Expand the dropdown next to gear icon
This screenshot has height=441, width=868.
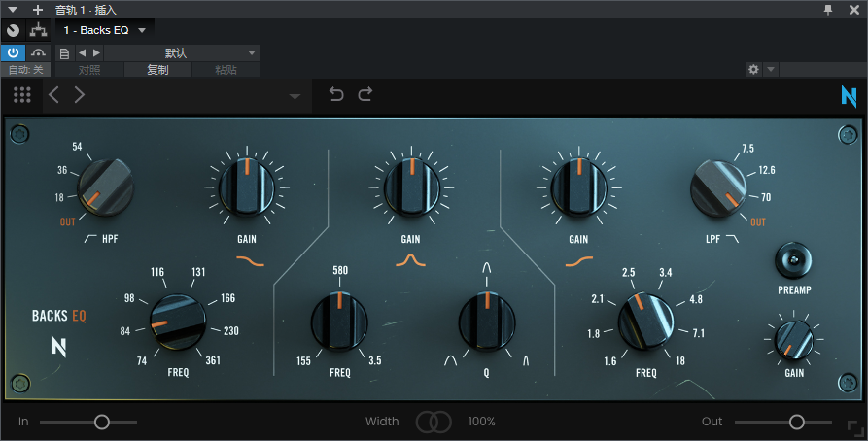point(771,70)
